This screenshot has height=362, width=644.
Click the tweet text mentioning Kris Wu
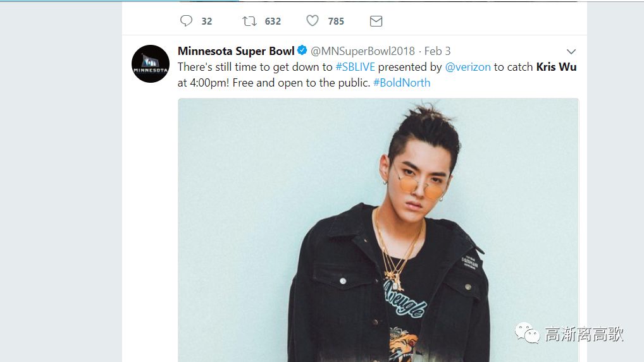click(x=377, y=75)
